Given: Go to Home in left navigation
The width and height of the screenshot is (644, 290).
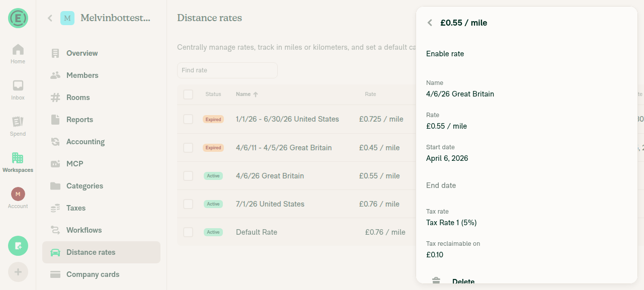Looking at the screenshot, I should (x=18, y=54).
